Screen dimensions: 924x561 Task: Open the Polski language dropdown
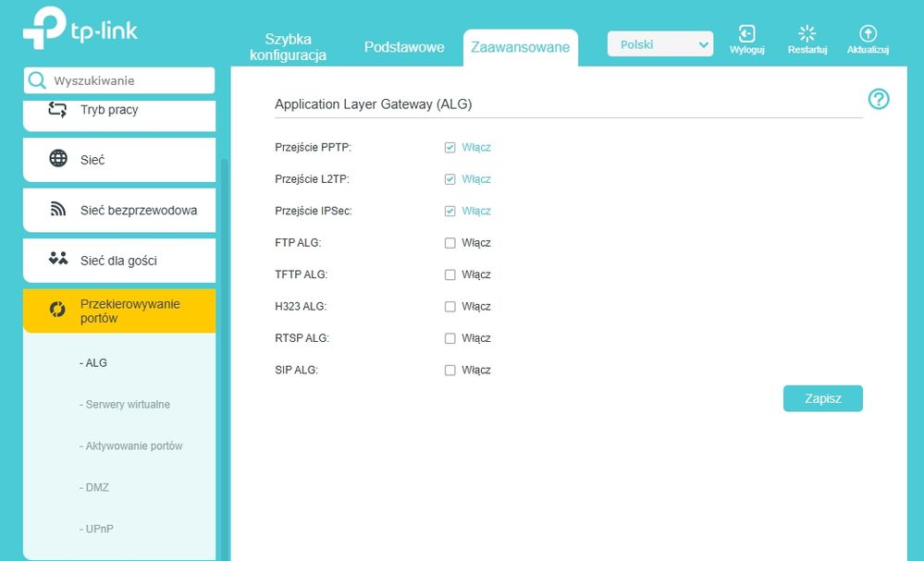tap(659, 43)
